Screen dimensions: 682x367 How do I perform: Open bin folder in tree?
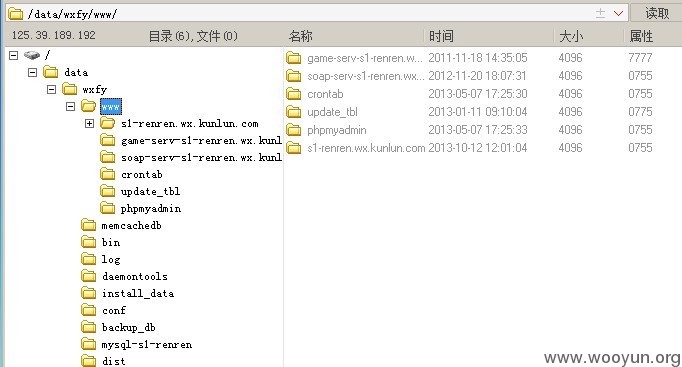pos(111,243)
